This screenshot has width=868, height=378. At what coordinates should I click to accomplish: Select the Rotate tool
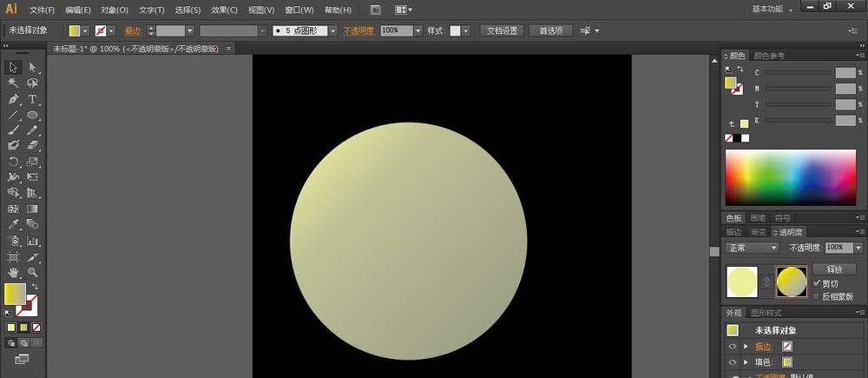(14, 162)
